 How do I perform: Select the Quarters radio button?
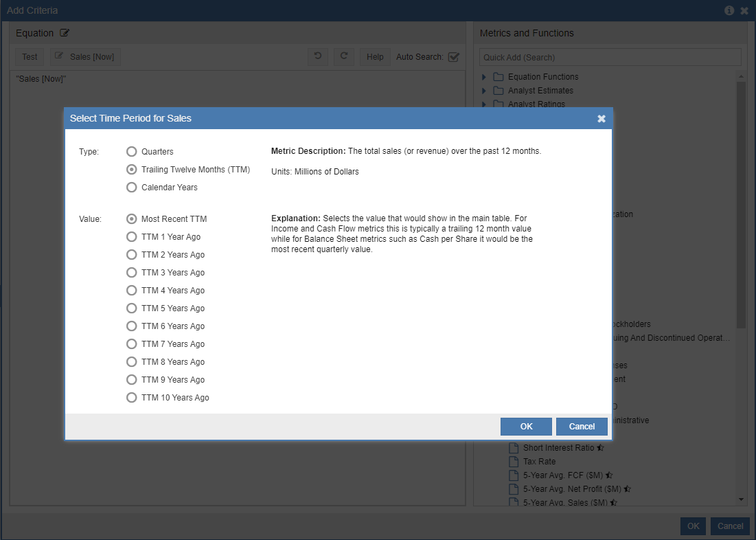(132, 152)
